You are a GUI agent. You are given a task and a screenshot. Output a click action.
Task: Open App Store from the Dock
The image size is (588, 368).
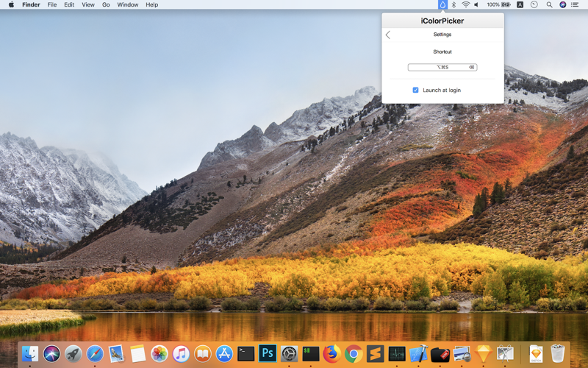point(224,353)
